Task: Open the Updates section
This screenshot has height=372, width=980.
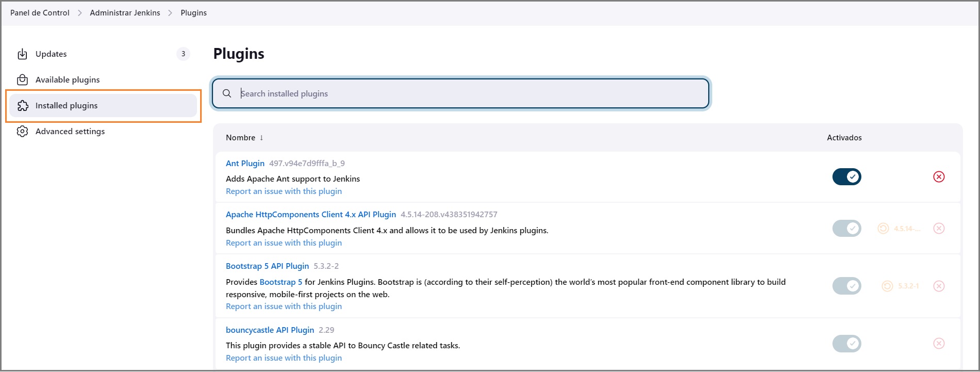Action: pyautogui.click(x=103, y=54)
